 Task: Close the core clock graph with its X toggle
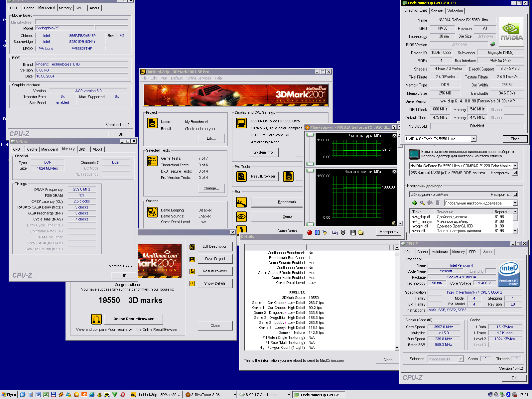tap(394, 136)
